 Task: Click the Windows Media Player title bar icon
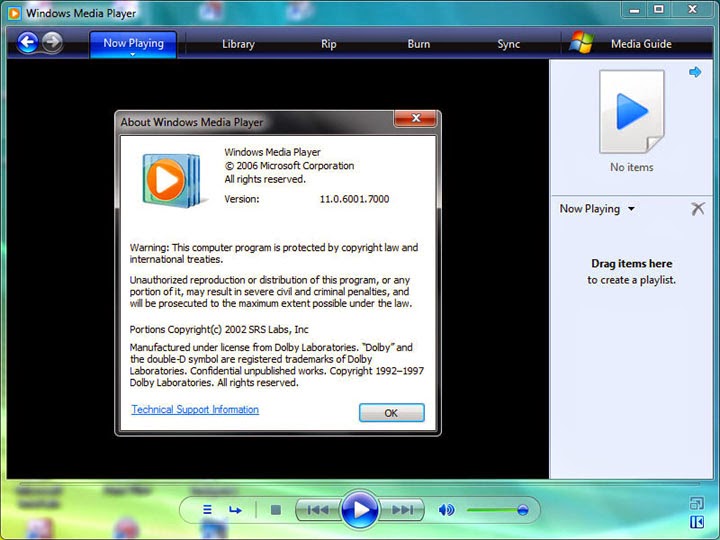click(x=14, y=13)
